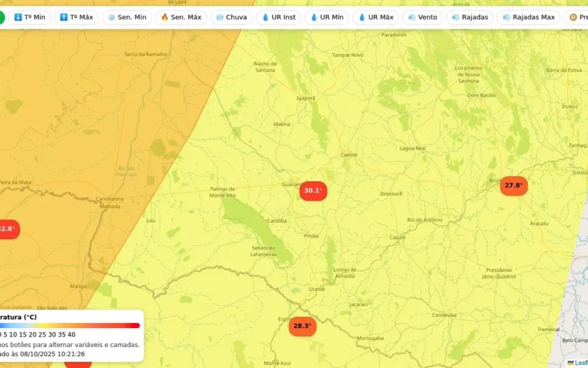Show the Chuva rainfall layer
The image size is (588, 368).
232,18
